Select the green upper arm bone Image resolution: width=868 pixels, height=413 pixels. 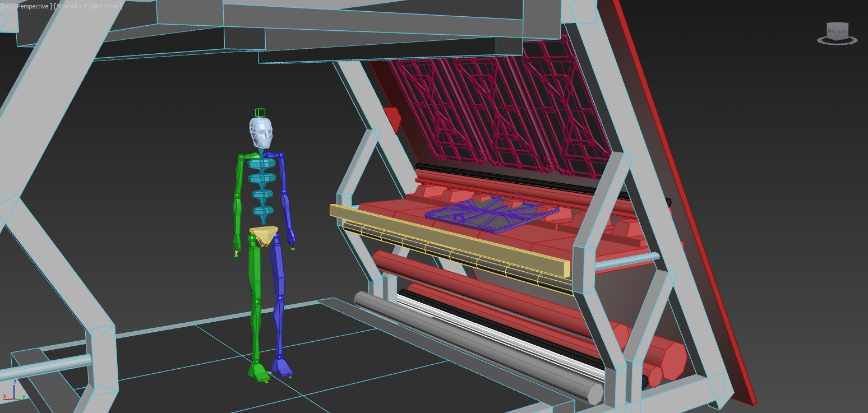point(241,175)
